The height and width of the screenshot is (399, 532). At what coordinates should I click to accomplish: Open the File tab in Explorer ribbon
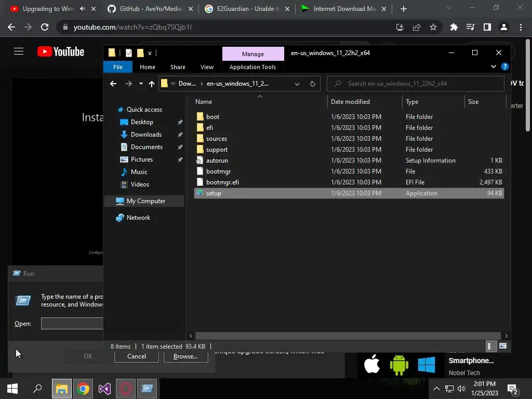[x=118, y=67]
